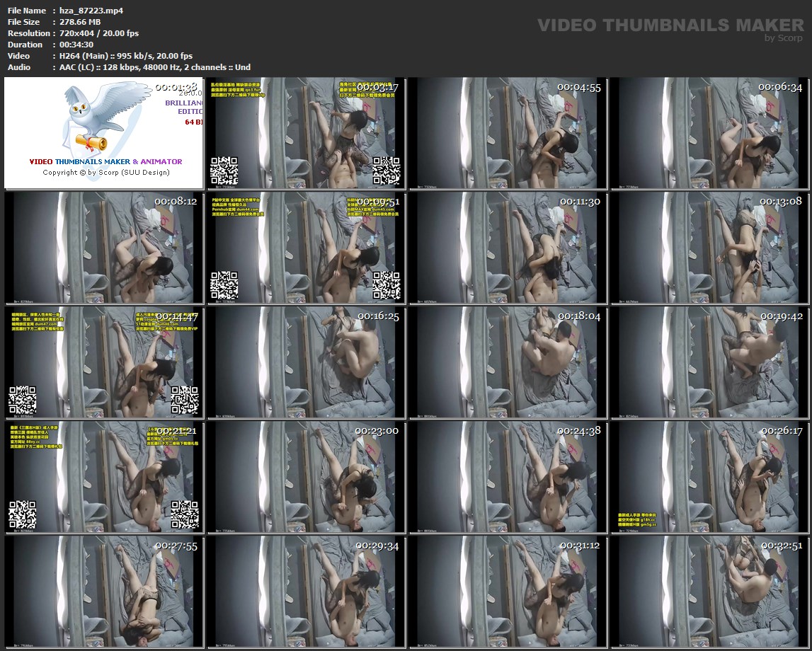The height and width of the screenshot is (651, 812).
Task: Click the VIDEO THUMBNAILS MAKER watermark title
Action: coord(670,25)
